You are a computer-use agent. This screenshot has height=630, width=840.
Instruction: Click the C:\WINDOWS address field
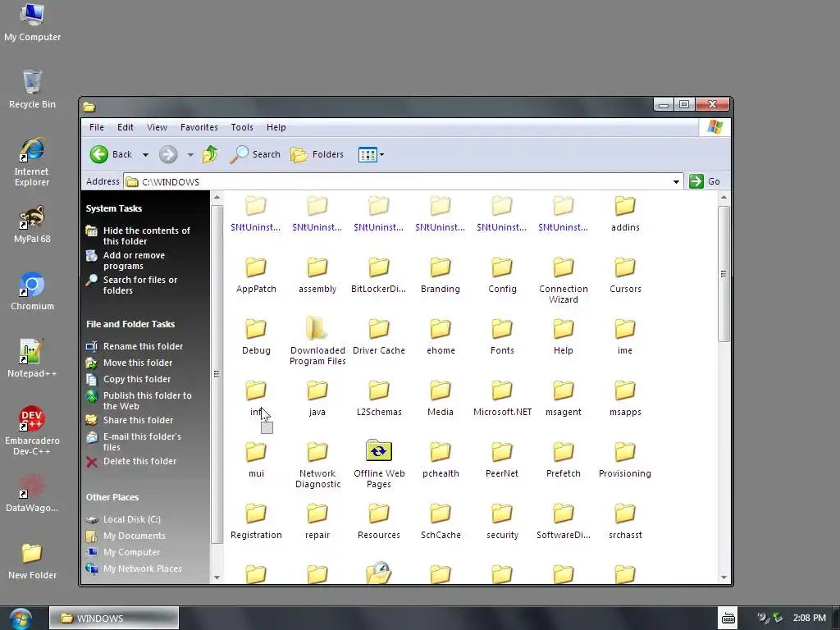(403, 181)
